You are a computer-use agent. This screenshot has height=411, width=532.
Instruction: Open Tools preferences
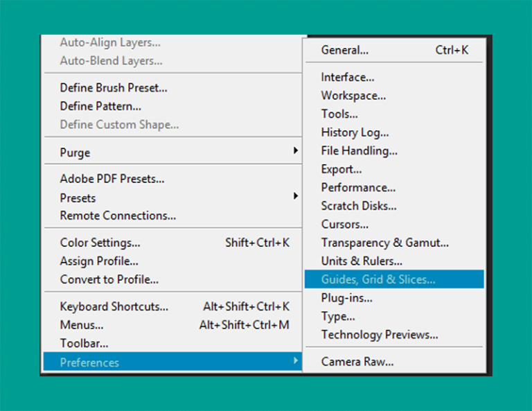pyautogui.click(x=394, y=114)
